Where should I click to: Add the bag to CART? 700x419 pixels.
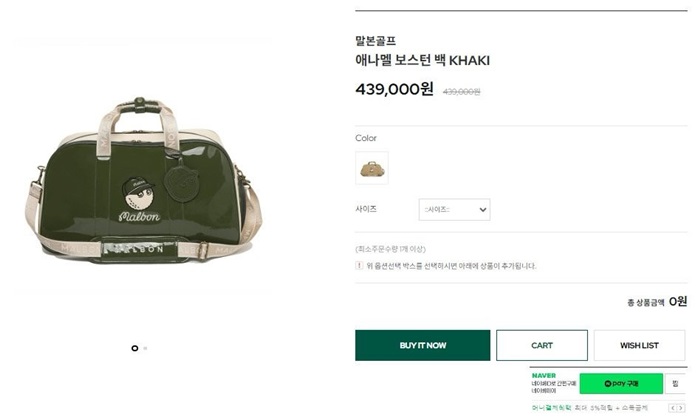pos(541,345)
